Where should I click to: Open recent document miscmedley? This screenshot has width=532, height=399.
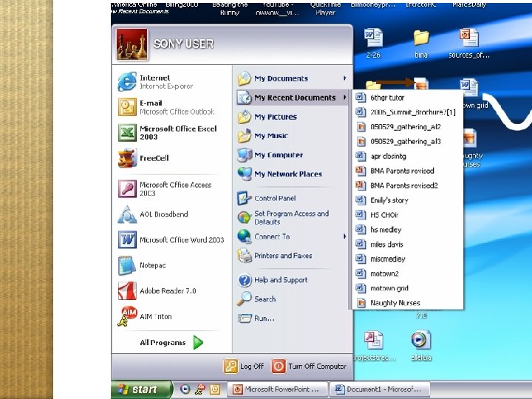pos(408,259)
